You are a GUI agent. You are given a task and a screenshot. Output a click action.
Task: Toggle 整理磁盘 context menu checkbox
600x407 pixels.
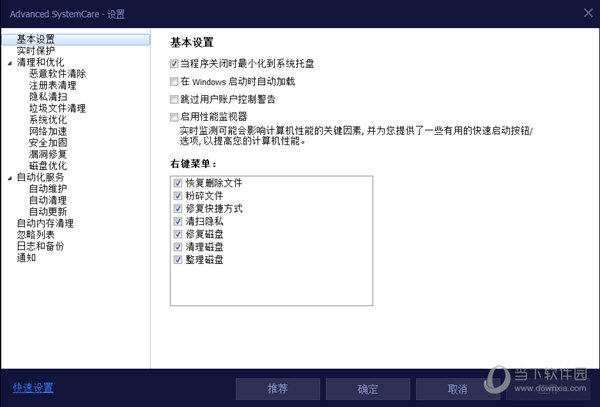click(178, 260)
